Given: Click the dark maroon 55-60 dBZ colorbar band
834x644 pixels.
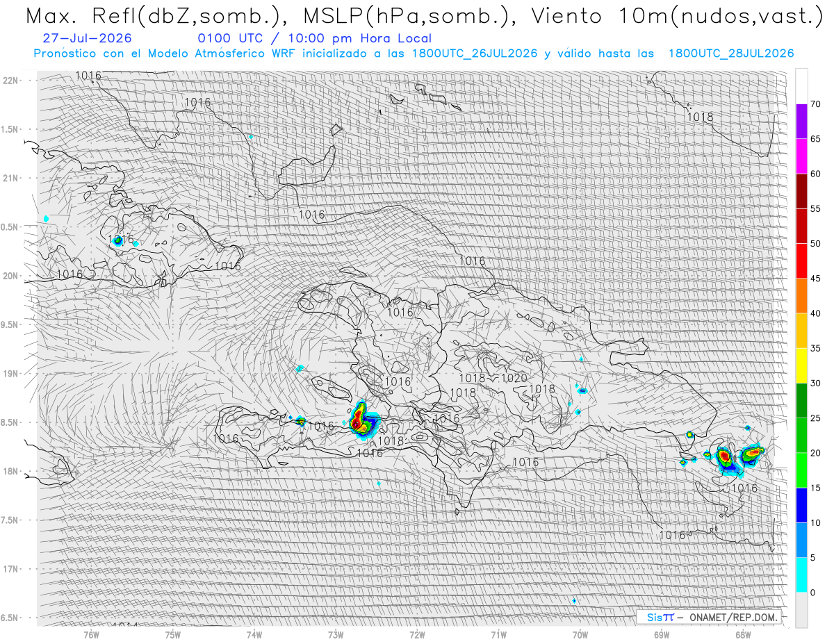Looking at the screenshot, I should tap(801, 191).
